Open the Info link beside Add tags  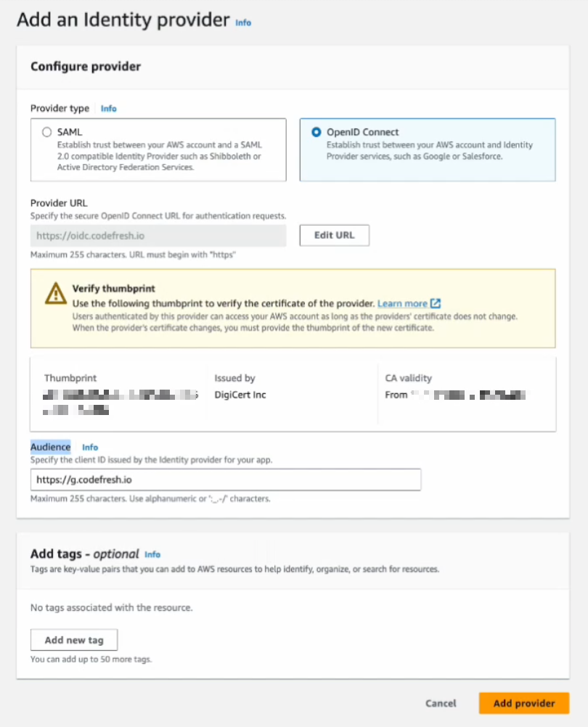pyautogui.click(x=152, y=554)
